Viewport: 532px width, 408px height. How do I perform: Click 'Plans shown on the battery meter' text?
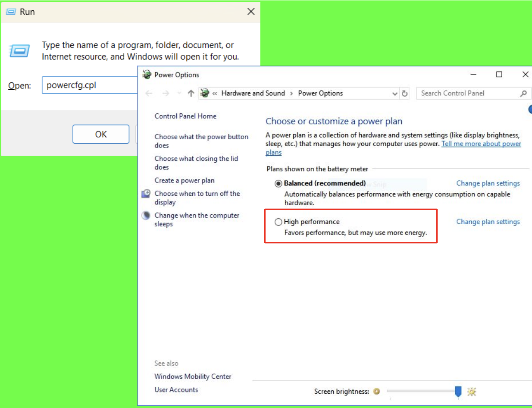pyautogui.click(x=318, y=169)
